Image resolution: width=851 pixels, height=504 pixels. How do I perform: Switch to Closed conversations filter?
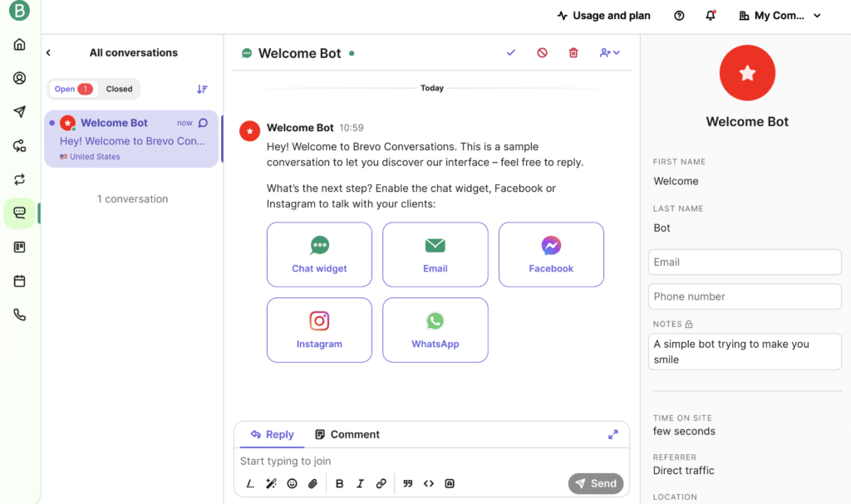click(119, 89)
